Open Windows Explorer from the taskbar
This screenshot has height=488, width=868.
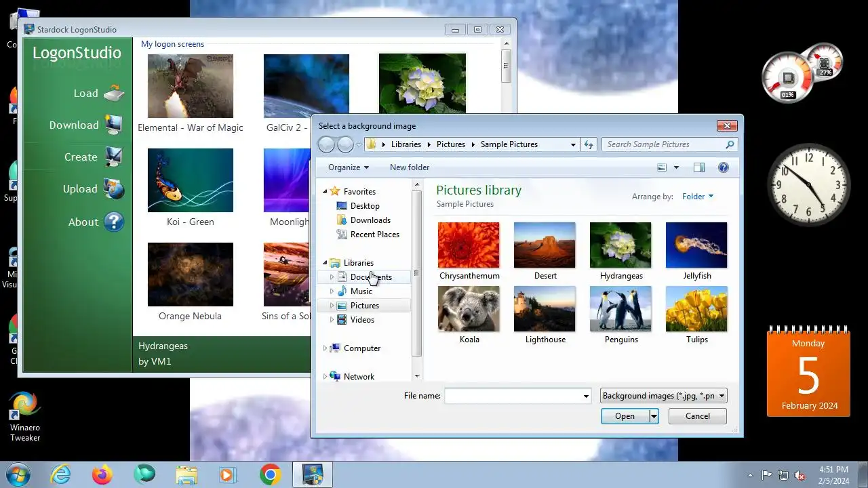point(186,474)
